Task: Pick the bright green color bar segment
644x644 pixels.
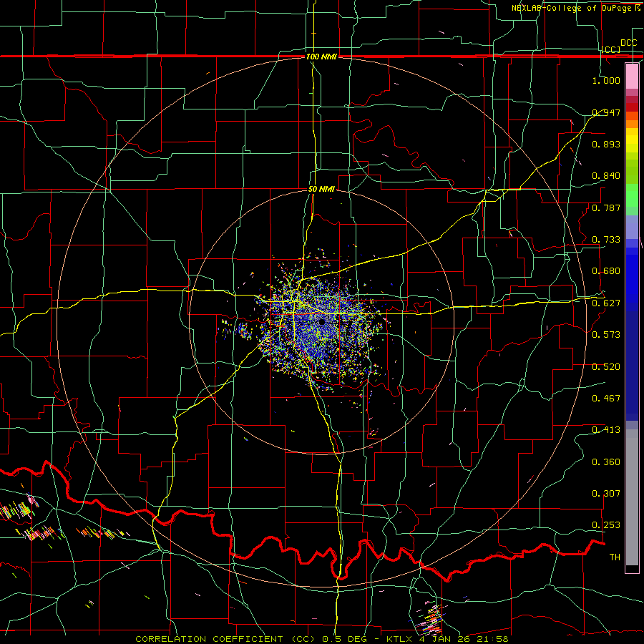Action: click(632, 195)
